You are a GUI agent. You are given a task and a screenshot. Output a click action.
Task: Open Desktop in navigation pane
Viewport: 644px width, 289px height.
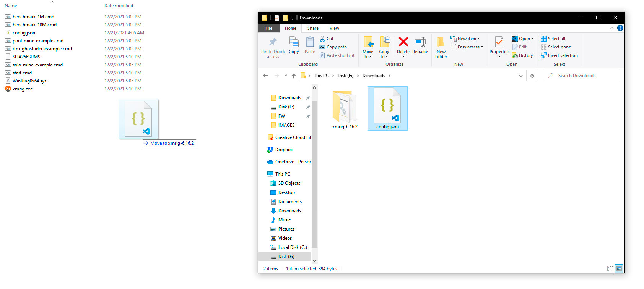pos(286,192)
